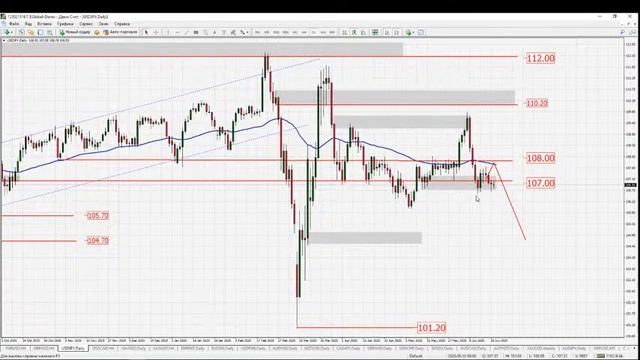Toggle the Navigator panel icon
This screenshot has width=640, height=360.
[x=49, y=32]
